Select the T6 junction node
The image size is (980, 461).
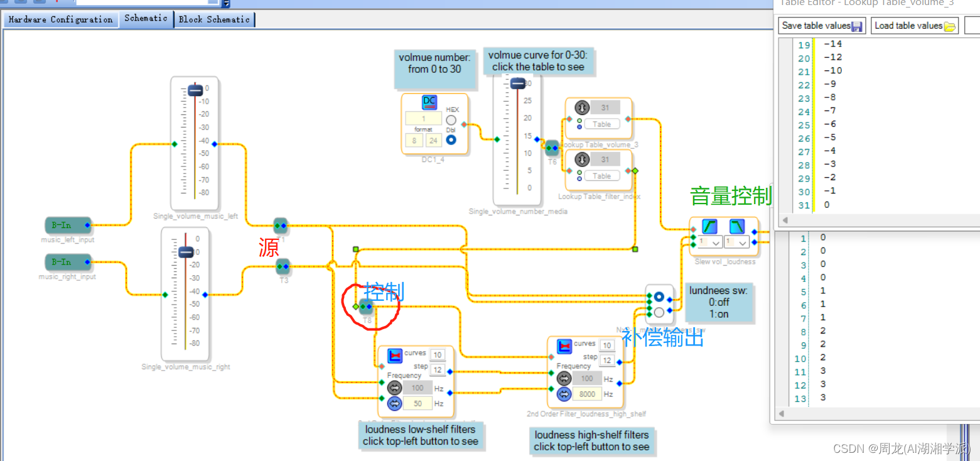pyautogui.click(x=552, y=148)
